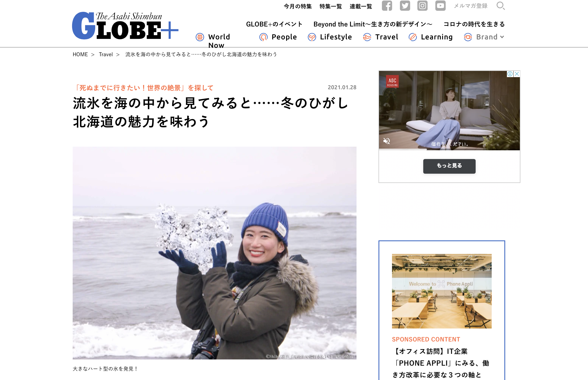Click the GLOBE+ logo
This screenshot has height=380, width=588.
[x=125, y=26]
